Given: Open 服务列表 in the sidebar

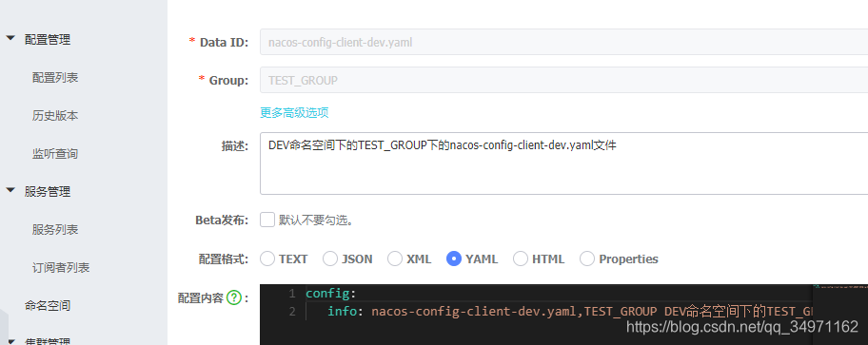Looking at the screenshot, I should (x=55, y=229).
